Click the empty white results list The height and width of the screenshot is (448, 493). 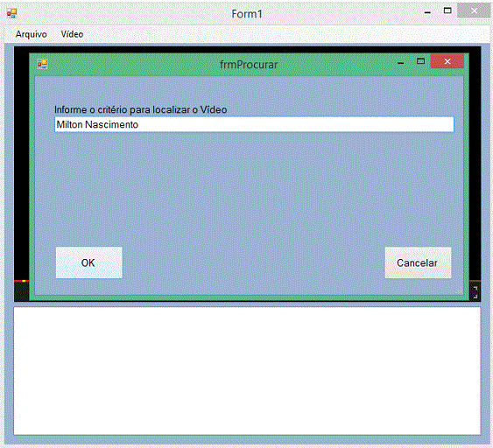point(247,371)
